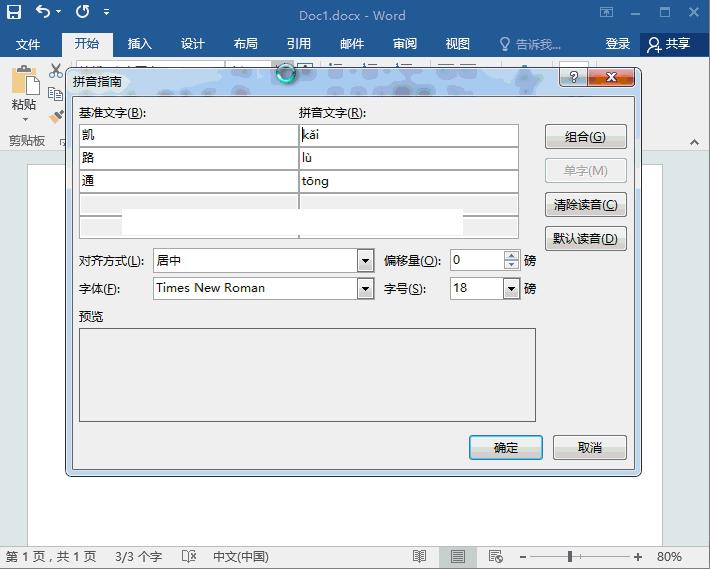Open the 文件 menu tab
This screenshot has width=710, height=569.
point(28,44)
